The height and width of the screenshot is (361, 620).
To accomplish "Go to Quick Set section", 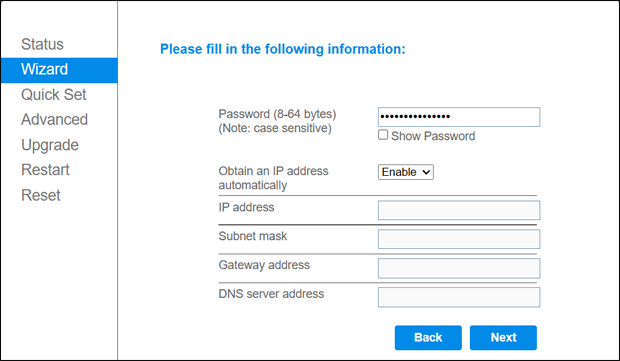I will (54, 95).
